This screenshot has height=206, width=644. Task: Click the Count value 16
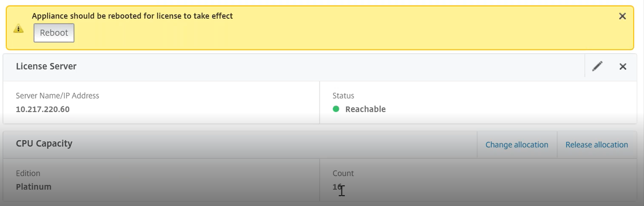tap(337, 186)
